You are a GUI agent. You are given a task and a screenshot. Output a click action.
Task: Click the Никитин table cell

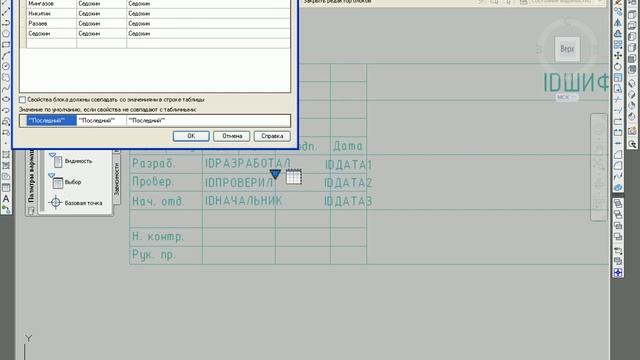click(51, 13)
